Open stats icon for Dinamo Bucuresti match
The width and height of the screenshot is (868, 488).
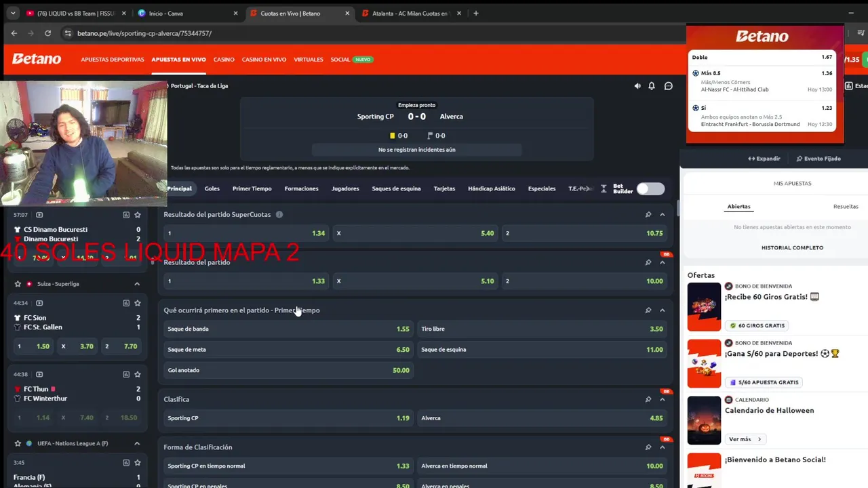click(126, 215)
